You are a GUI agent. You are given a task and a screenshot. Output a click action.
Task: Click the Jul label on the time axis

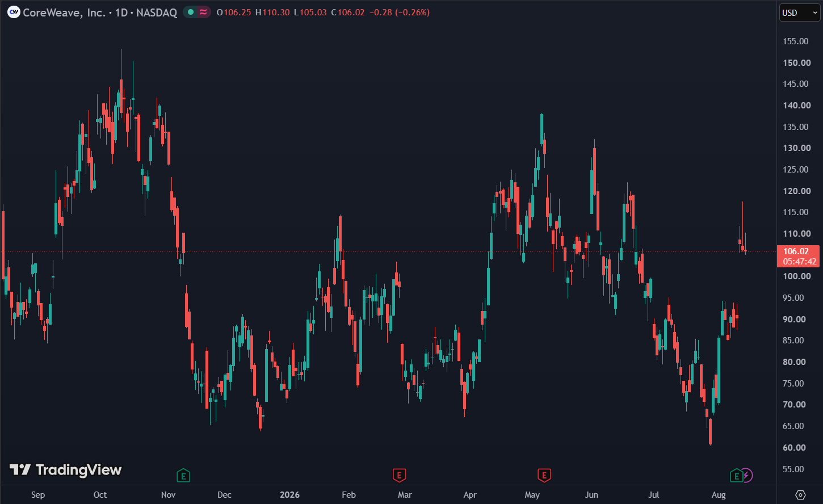(654, 495)
